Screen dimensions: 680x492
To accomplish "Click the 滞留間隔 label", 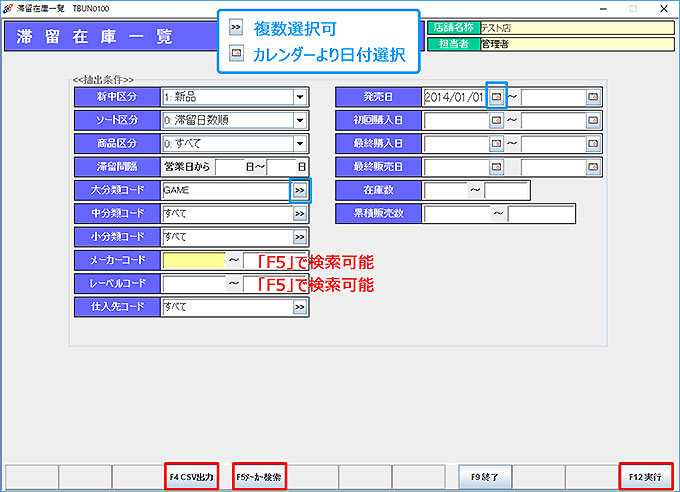I will [117, 167].
